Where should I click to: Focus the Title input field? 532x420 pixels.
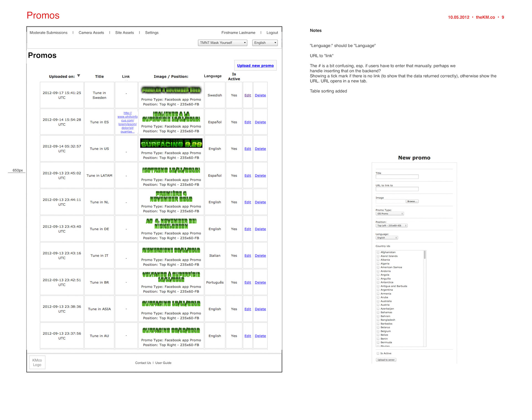click(397, 177)
